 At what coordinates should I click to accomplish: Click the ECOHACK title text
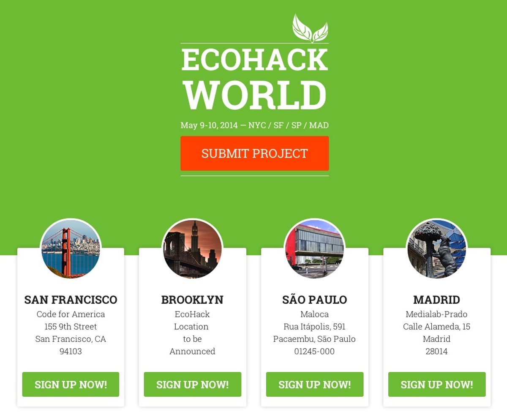(x=255, y=60)
